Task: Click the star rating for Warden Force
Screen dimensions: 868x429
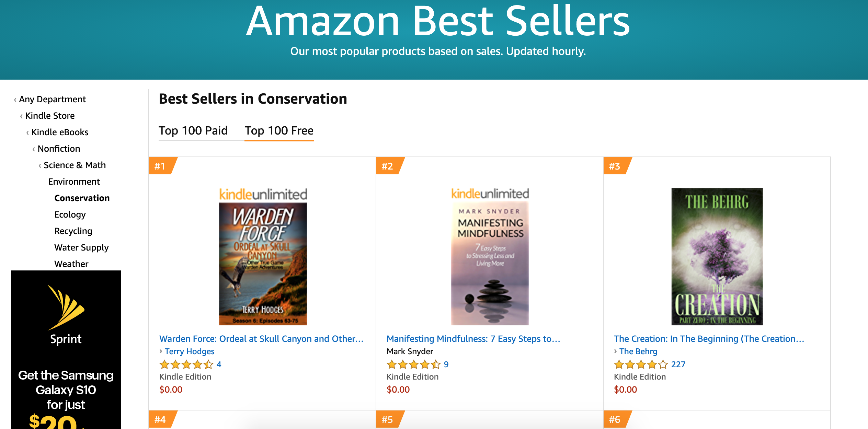Action: [186, 364]
